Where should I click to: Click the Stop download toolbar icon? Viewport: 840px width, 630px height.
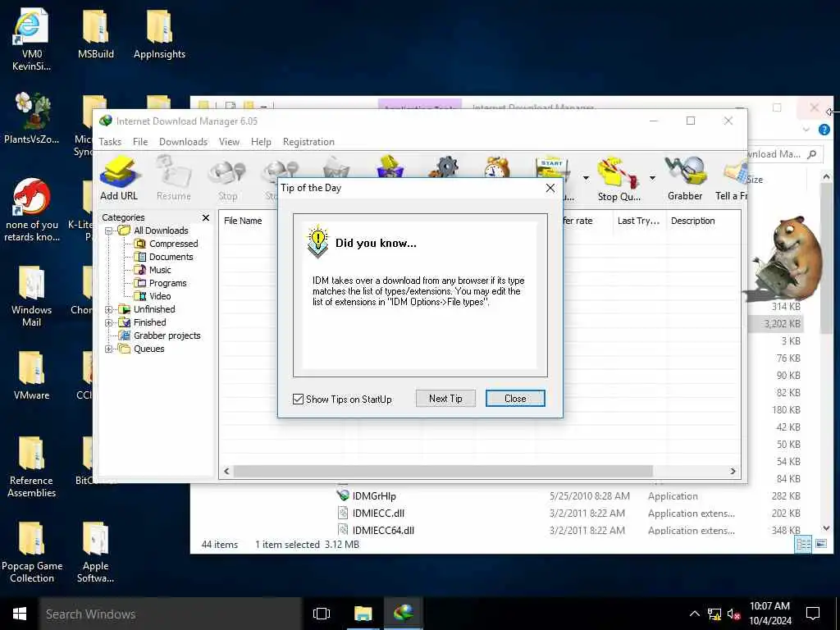click(228, 178)
